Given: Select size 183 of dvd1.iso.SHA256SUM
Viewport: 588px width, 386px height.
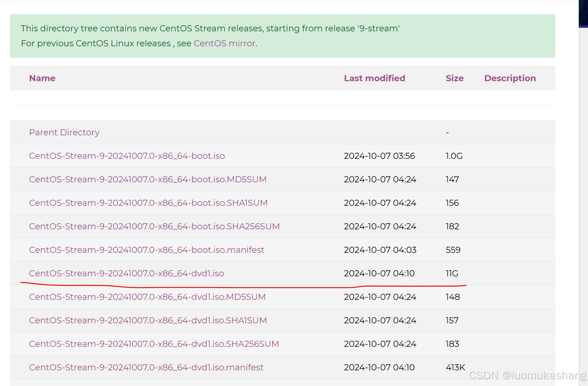Looking at the screenshot, I should tap(452, 344).
